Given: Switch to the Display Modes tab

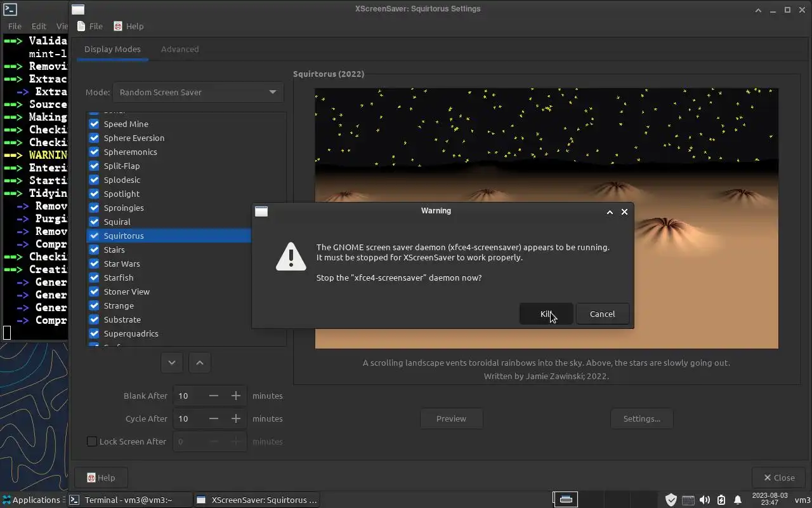Looking at the screenshot, I should (112, 49).
